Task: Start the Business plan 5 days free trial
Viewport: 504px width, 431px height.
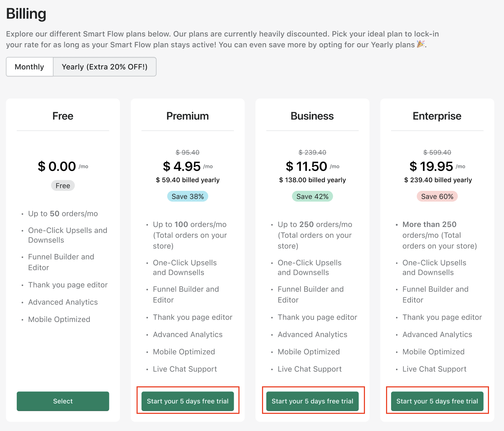Action: (x=312, y=401)
